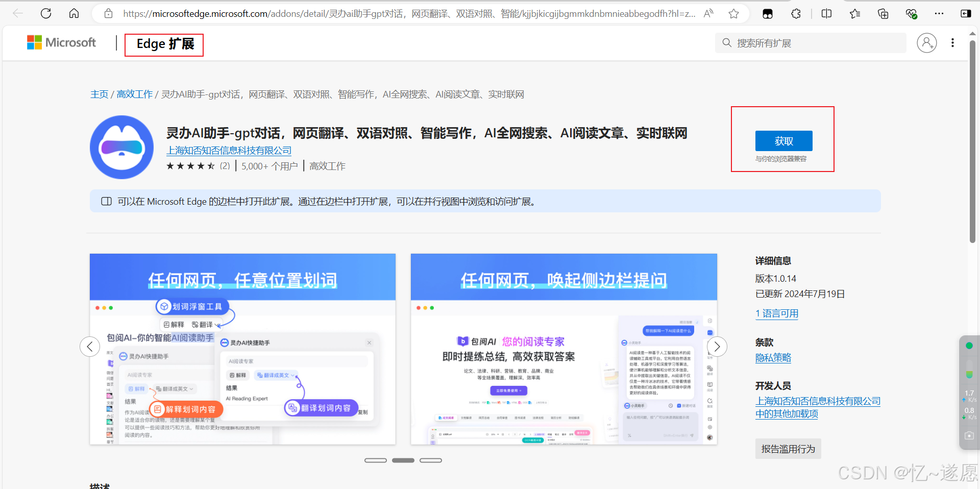Click the camera icon on floating widget
Image resolution: width=980 pixels, height=489 pixels.
[969, 435]
